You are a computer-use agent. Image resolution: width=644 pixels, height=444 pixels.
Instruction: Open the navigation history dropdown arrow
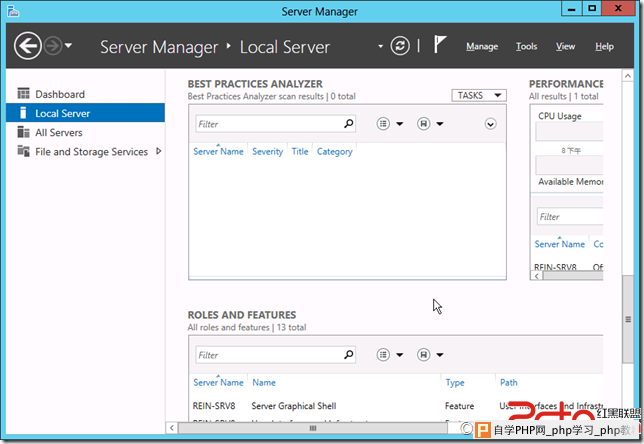click(x=69, y=46)
